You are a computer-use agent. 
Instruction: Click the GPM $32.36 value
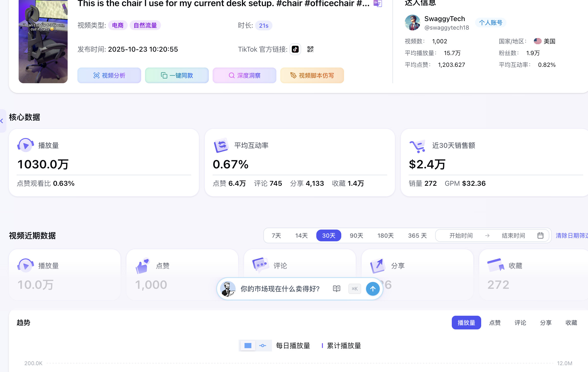point(465,183)
